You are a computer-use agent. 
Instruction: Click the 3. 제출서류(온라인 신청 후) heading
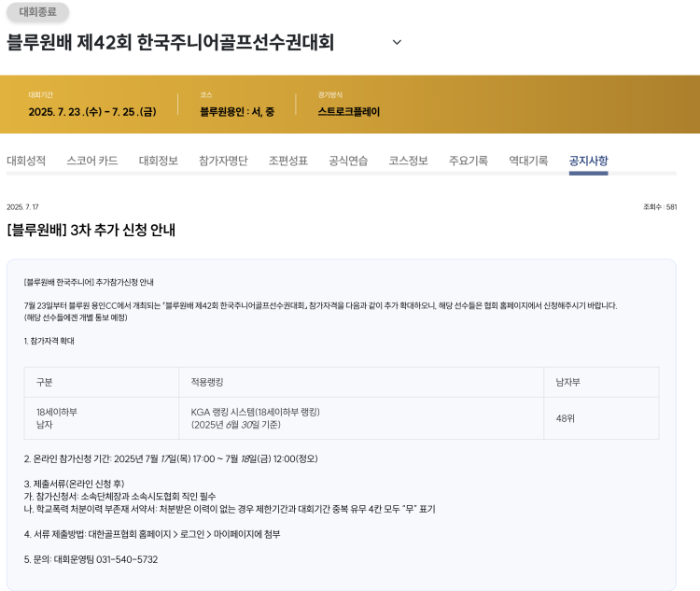tap(74, 484)
